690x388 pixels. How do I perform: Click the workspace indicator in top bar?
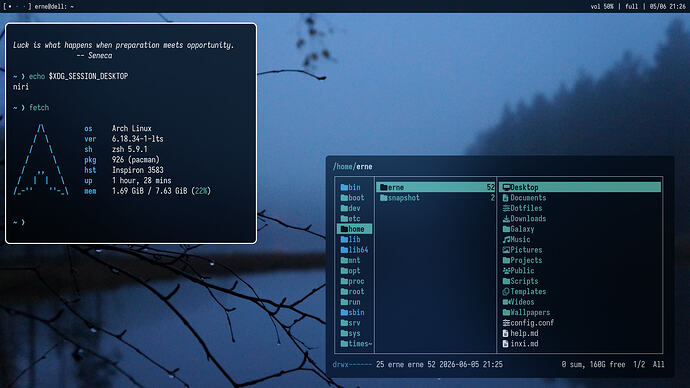point(17,7)
